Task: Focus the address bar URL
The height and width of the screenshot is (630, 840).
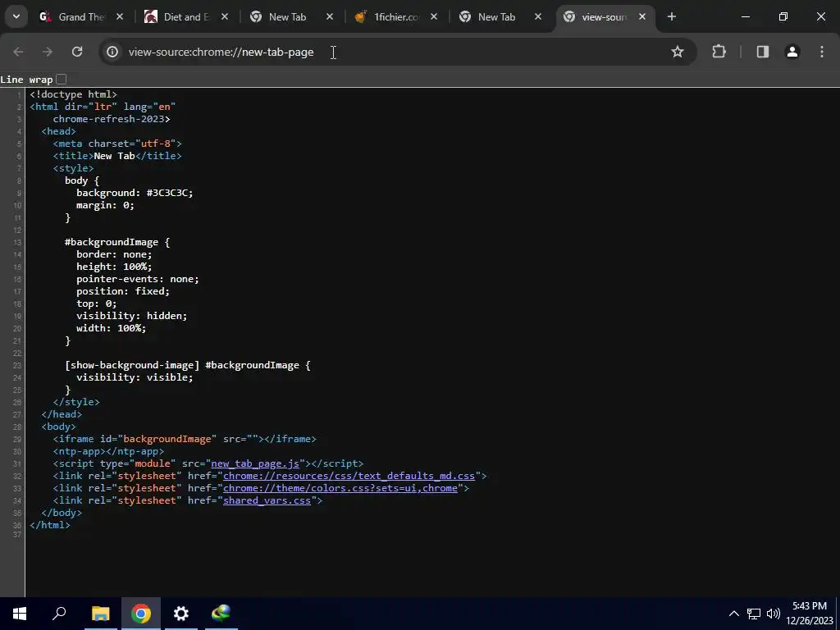Action: [x=221, y=52]
